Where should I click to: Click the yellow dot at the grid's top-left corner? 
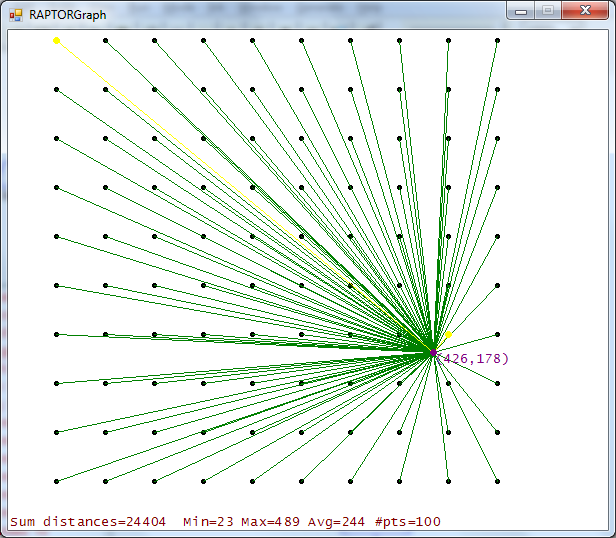(x=56, y=40)
